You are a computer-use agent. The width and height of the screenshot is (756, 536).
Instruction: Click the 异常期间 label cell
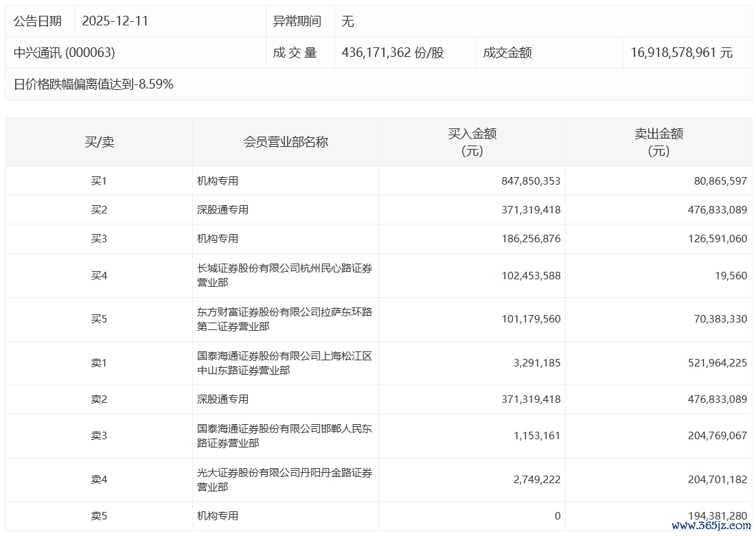point(297,21)
